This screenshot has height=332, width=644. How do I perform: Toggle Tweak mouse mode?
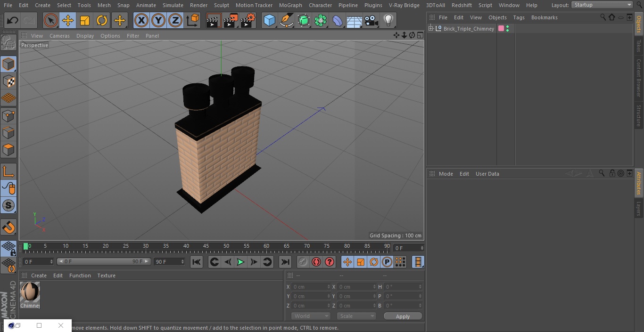(8, 188)
